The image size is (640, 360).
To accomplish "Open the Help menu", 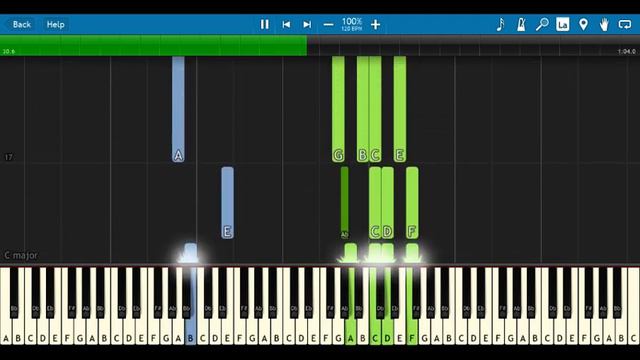I will point(56,24).
